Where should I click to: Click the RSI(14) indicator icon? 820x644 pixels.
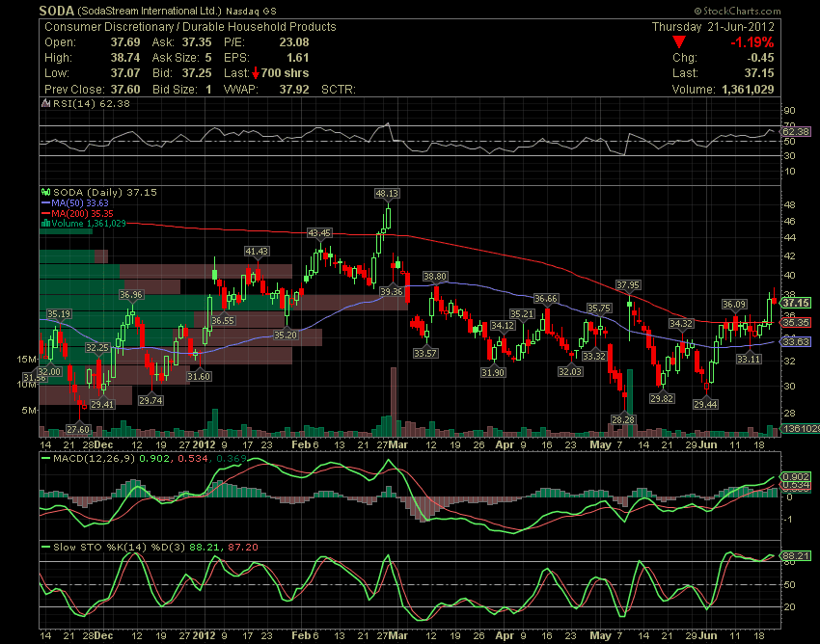pyautogui.click(x=46, y=103)
